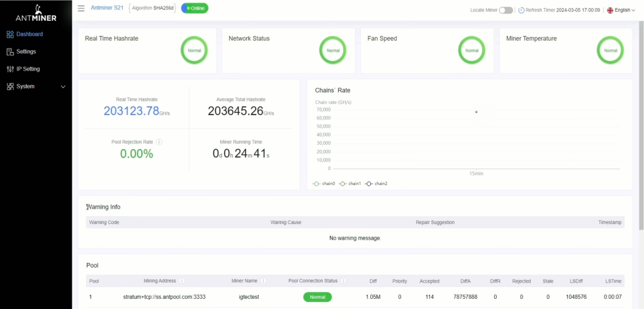Open the English language dropdown
Image resolution: width=644 pixels, height=309 pixels.
(621, 10)
